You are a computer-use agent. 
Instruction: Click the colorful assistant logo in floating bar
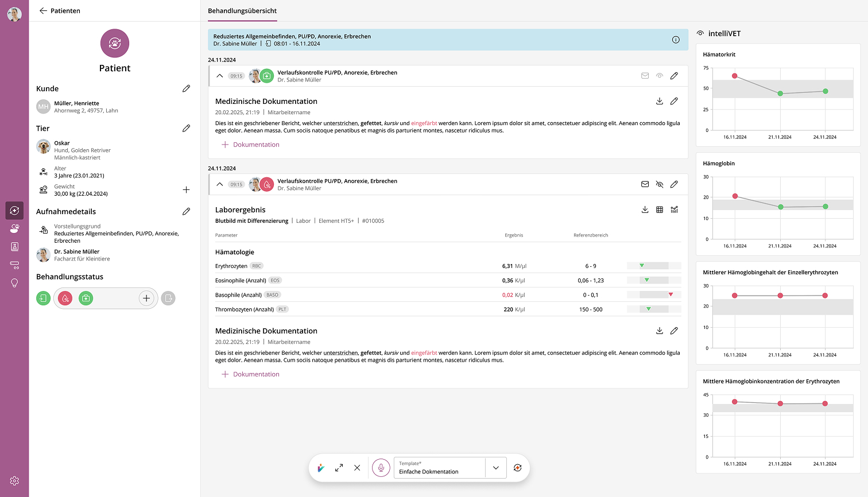click(321, 468)
